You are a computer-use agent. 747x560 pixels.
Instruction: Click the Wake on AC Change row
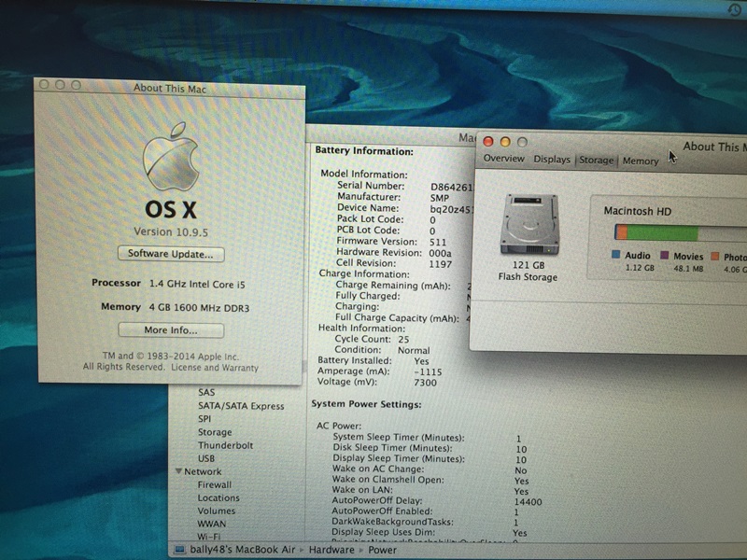coord(430,469)
